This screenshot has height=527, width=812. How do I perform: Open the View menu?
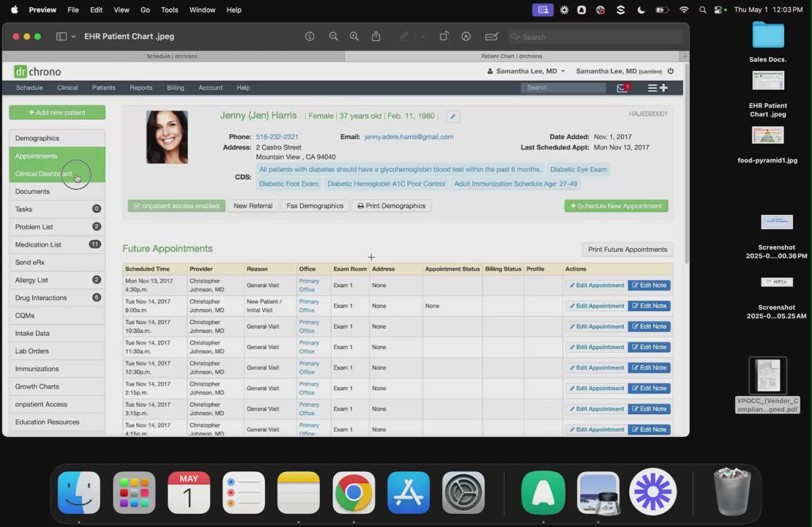122,10
